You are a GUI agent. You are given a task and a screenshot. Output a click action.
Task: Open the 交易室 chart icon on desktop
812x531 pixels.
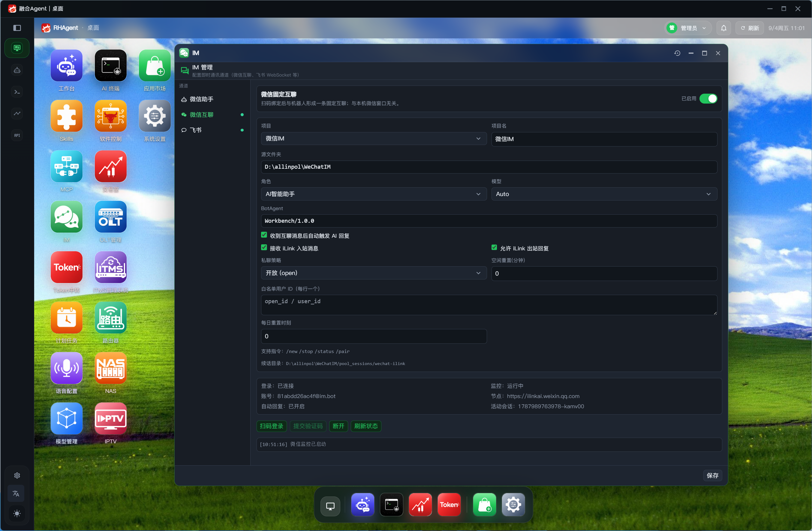point(110,167)
